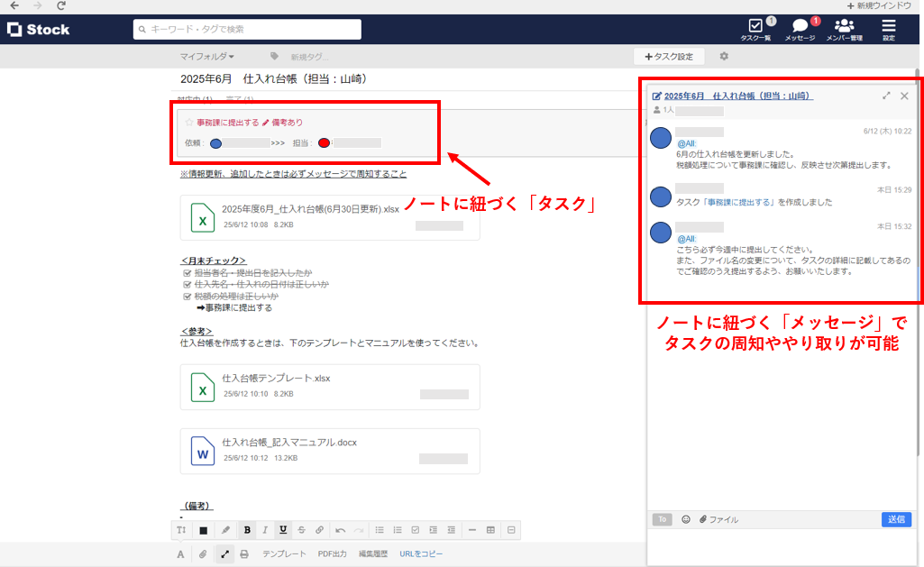
Task: Toggle bold formatting in the note editor
Action: 246,530
